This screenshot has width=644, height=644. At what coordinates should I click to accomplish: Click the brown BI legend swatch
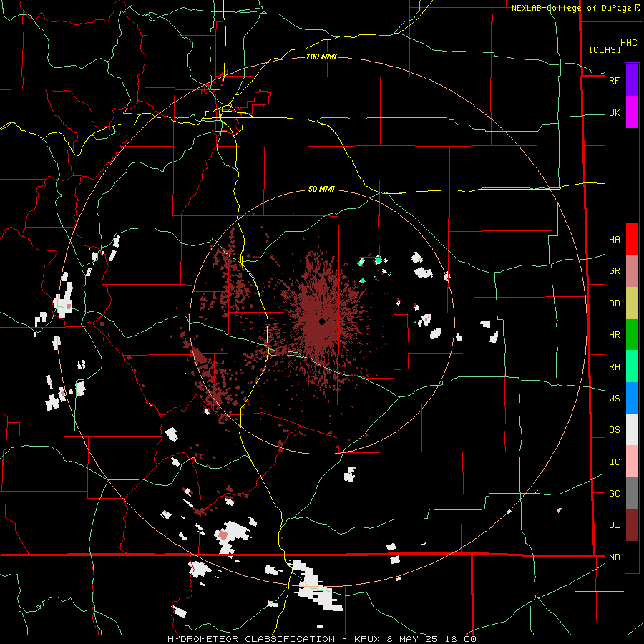(632, 525)
